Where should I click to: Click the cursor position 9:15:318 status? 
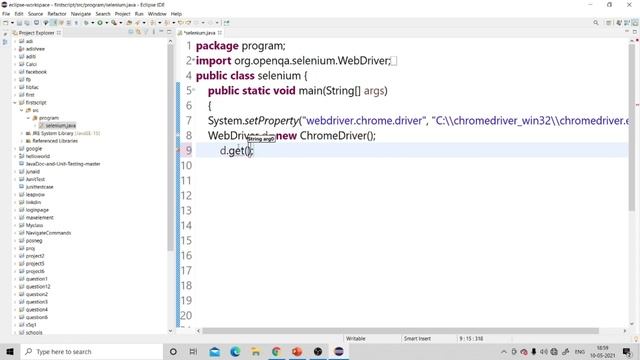(471, 339)
